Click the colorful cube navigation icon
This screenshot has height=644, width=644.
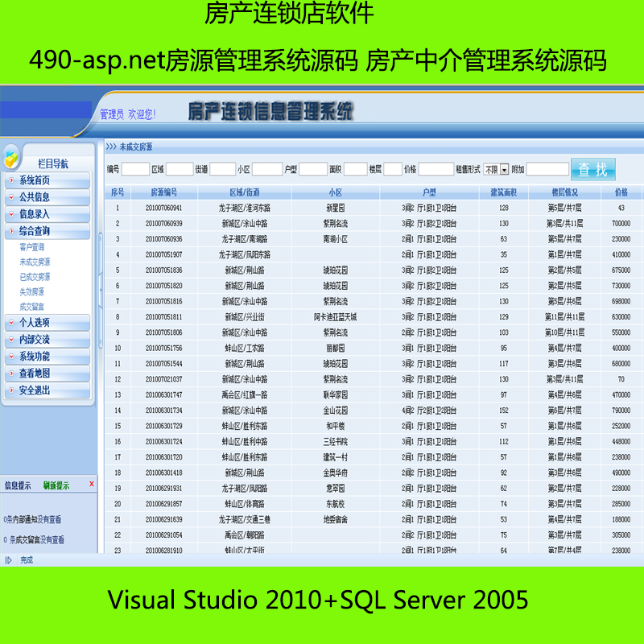[11, 159]
